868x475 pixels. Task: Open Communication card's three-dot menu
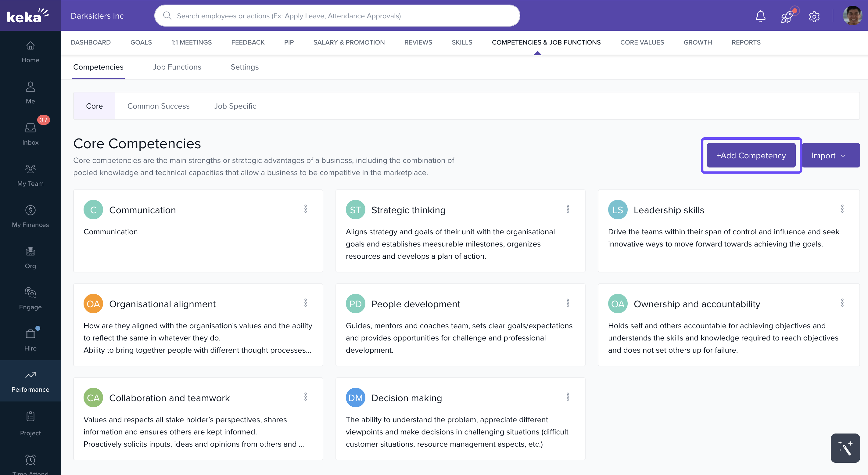click(x=305, y=209)
